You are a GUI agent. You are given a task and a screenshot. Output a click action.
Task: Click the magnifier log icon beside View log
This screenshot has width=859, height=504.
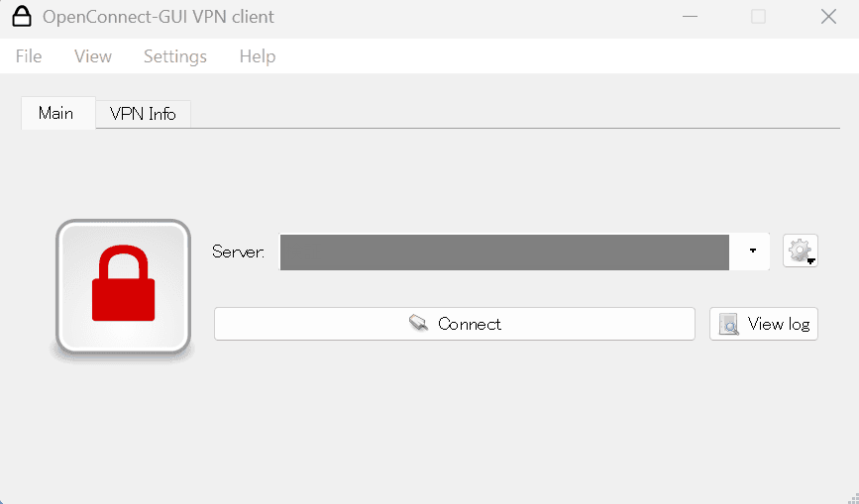tap(729, 324)
